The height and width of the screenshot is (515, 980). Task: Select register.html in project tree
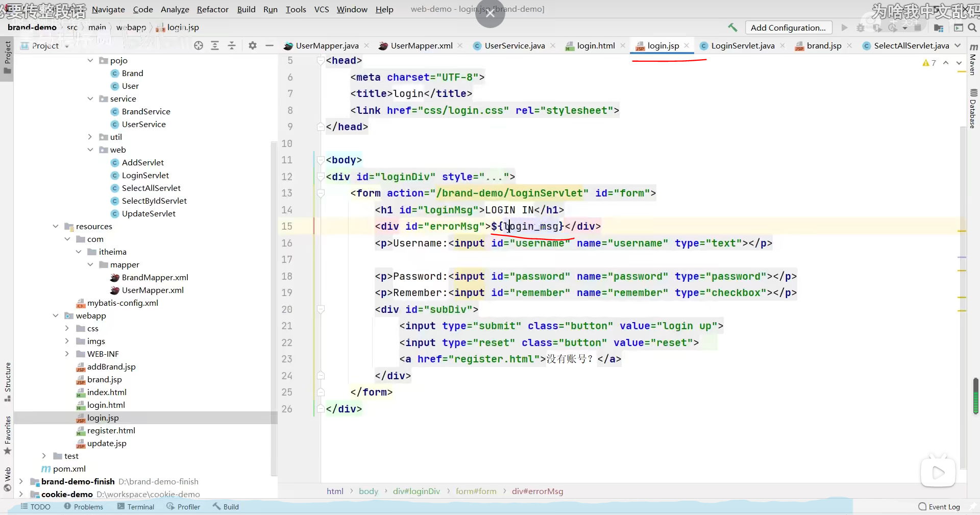[111, 430]
